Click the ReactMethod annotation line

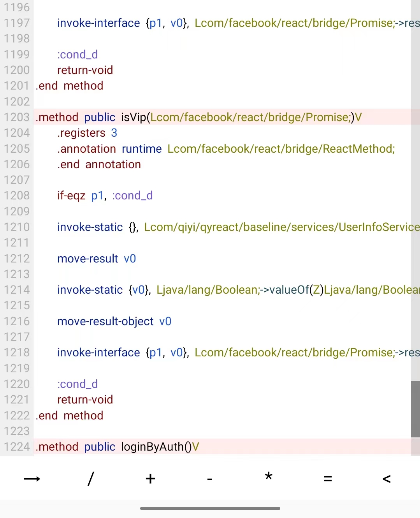point(226,149)
